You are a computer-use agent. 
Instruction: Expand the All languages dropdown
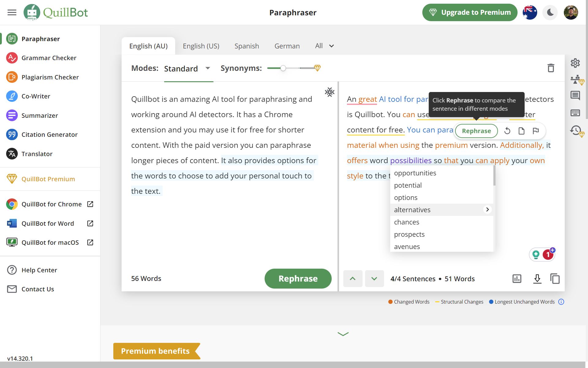click(x=324, y=46)
